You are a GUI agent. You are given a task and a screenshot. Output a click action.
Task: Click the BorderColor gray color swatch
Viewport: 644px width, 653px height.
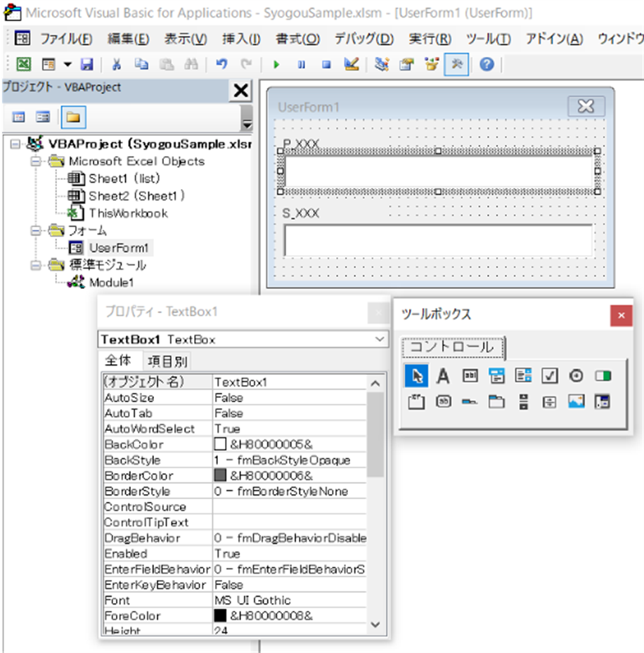[x=220, y=475]
